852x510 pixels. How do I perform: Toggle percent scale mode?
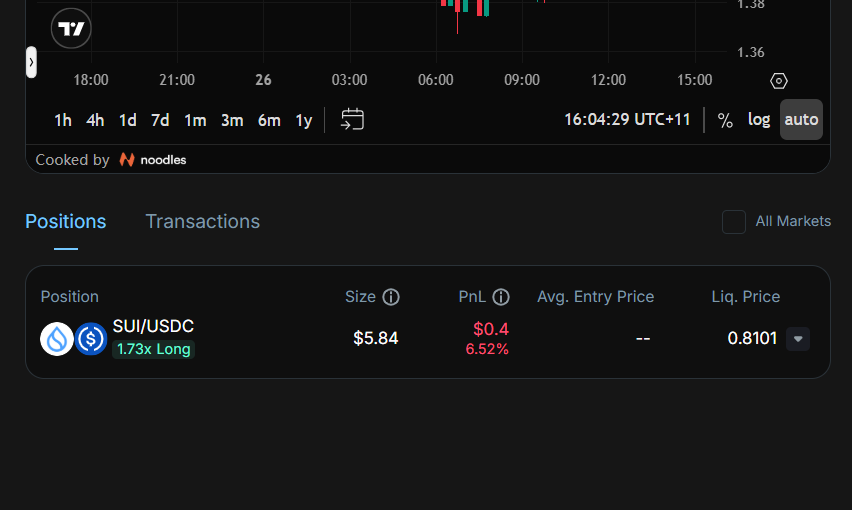point(725,120)
